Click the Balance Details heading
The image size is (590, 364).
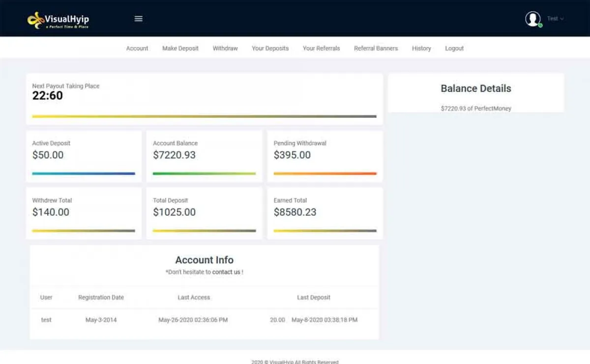coord(476,88)
